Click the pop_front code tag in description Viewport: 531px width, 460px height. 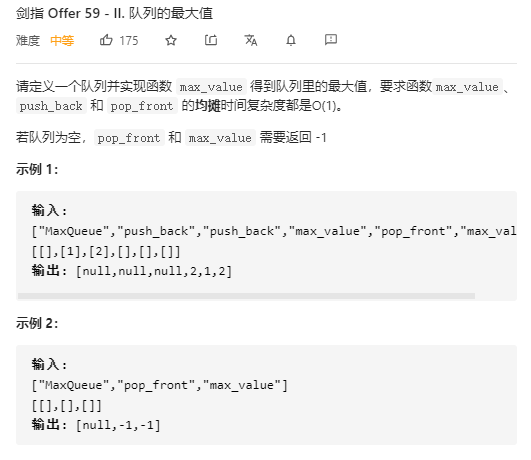(142, 106)
